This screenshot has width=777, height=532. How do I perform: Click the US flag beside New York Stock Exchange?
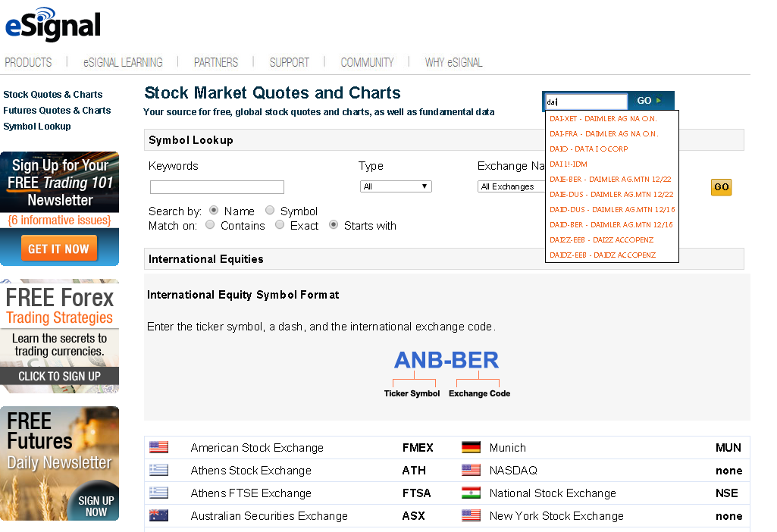471,515
